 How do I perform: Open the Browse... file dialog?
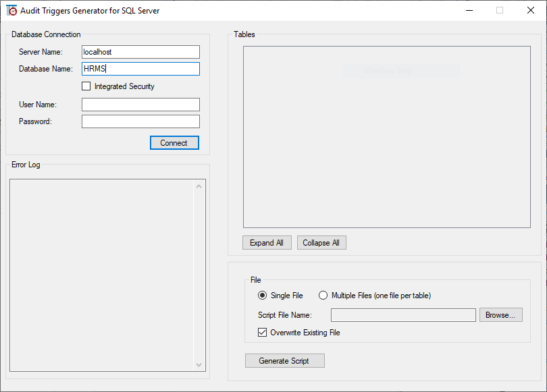click(500, 315)
